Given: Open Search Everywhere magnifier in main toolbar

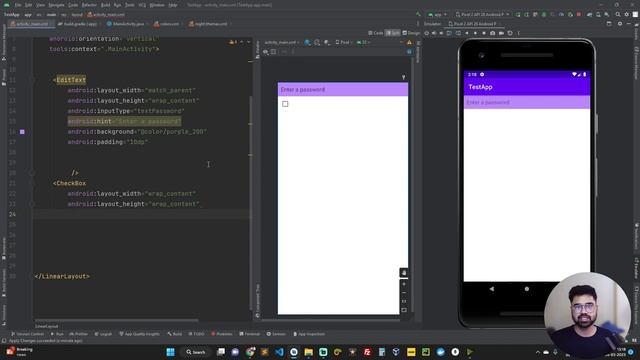Looking at the screenshot, I should tap(618, 15).
